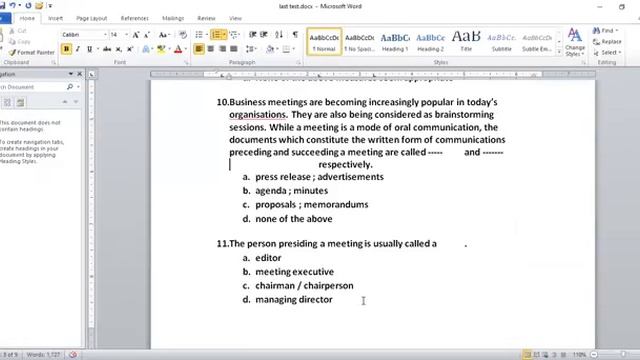Click Center alignment icon
This screenshot has height=360, width=640.
point(211,49)
